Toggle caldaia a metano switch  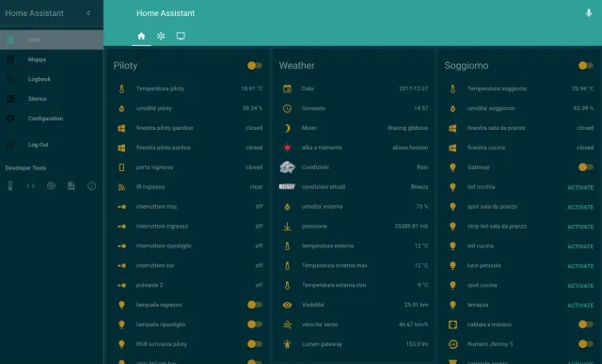[x=585, y=324]
